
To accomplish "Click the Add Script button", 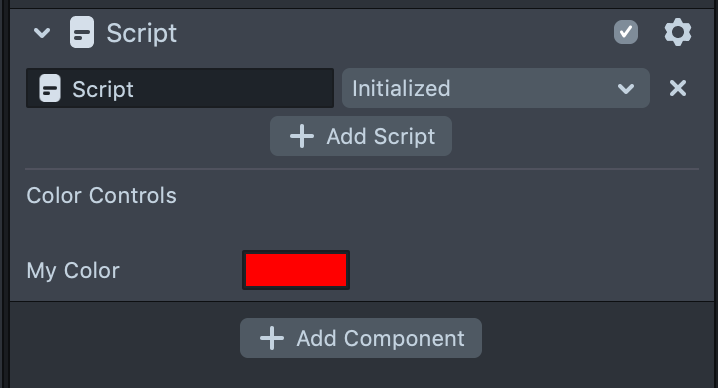I will pyautogui.click(x=361, y=136).
